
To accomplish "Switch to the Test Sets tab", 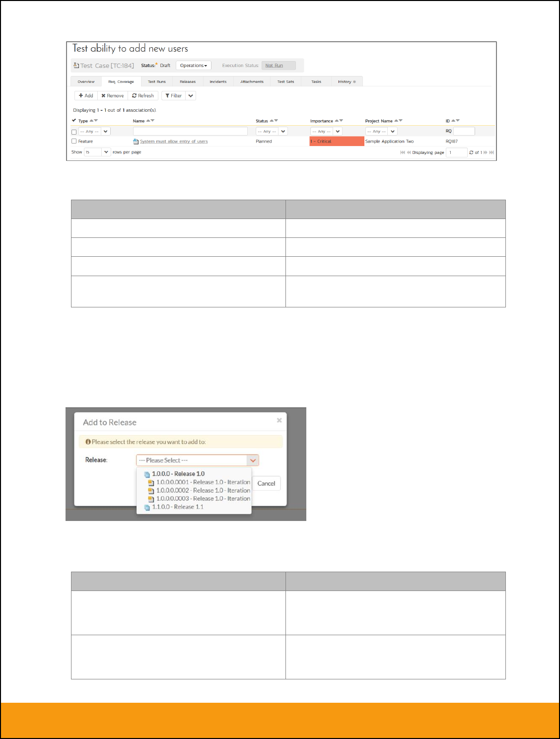I will 286,81.
